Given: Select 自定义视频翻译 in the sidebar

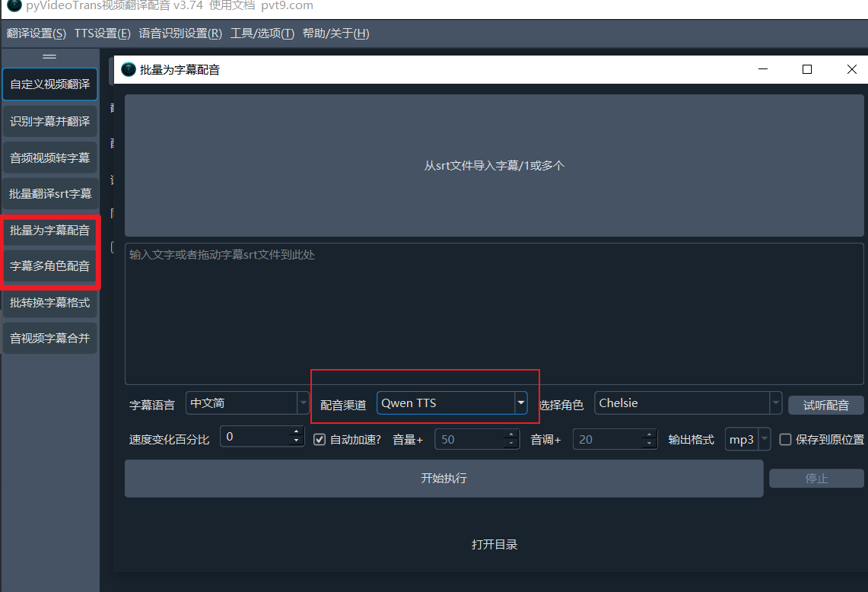Looking at the screenshot, I should pyautogui.click(x=49, y=84).
